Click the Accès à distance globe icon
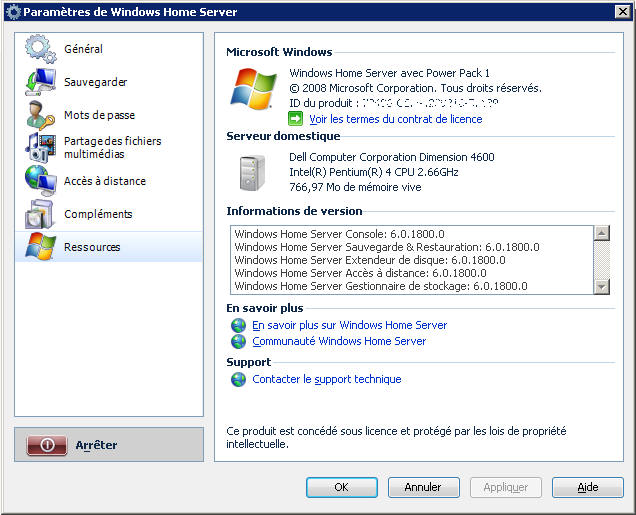 41,181
